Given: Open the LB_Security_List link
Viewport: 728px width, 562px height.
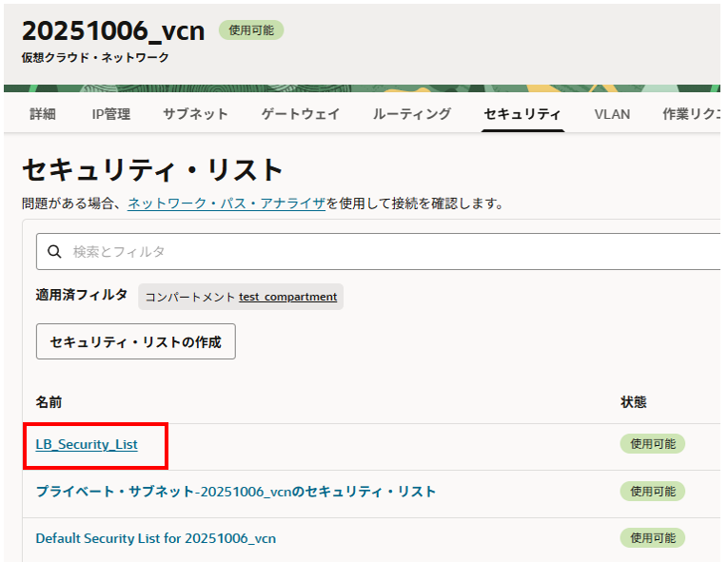Looking at the screenshot, I should (87, 444).
